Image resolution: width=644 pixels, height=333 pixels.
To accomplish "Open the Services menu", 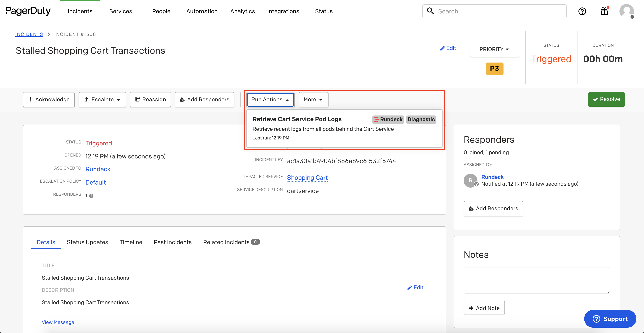I will pos(121,11).
